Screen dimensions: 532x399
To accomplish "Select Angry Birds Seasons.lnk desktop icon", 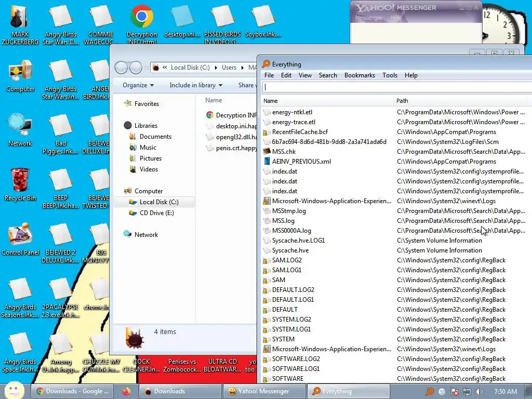I will pos(20,298).
